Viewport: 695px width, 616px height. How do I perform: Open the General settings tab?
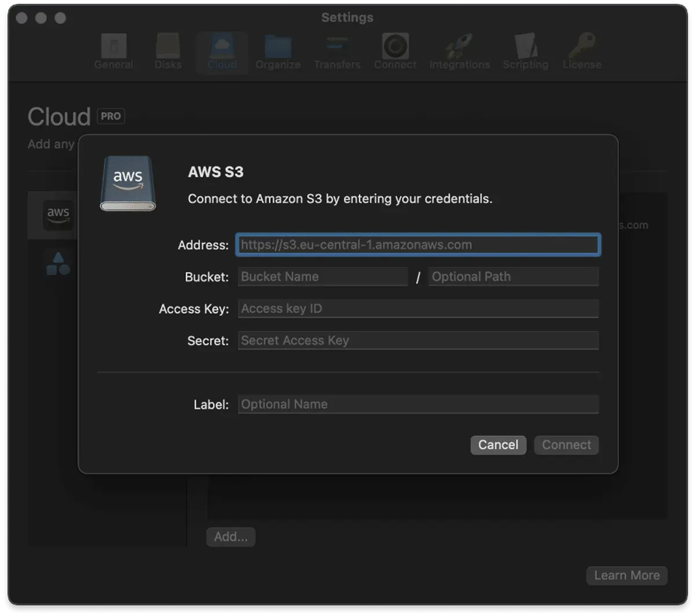pos(114,52)
